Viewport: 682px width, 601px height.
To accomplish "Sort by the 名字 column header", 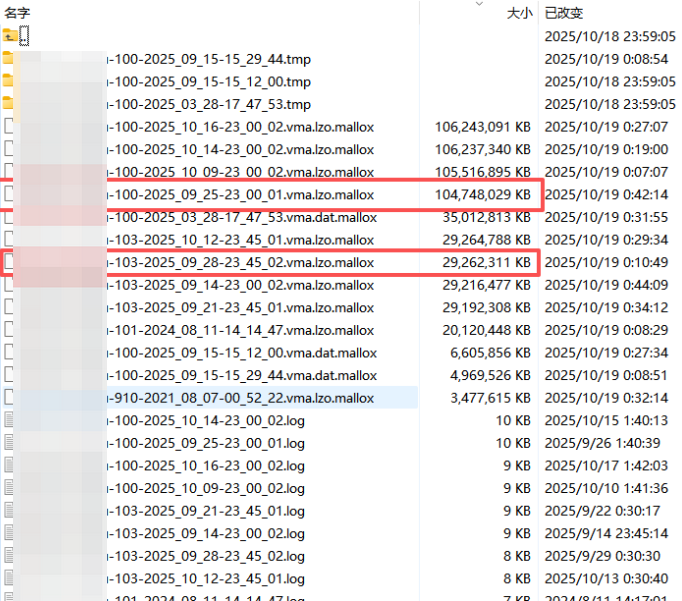I will pos(17,12).
